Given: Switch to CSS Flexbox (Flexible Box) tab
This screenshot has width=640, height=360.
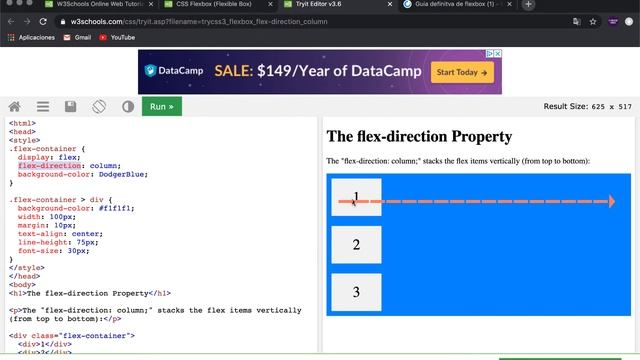Looking at the screenshot, I should click(213, 4).
